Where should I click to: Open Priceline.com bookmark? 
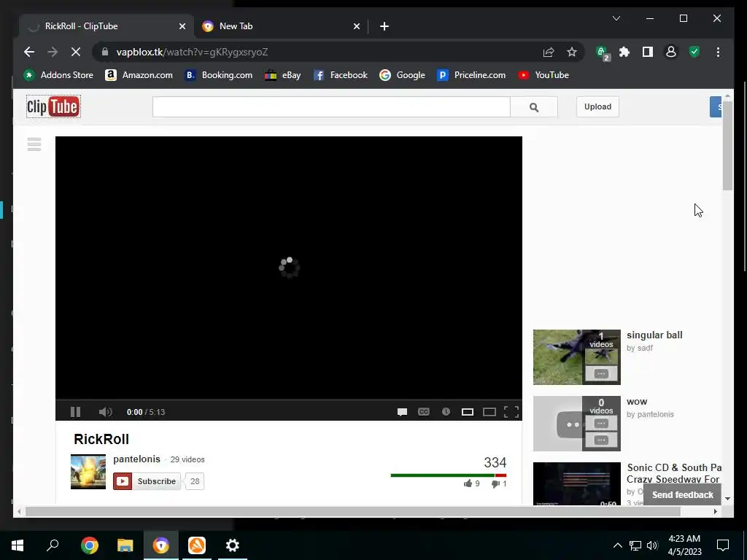point(471,75)
